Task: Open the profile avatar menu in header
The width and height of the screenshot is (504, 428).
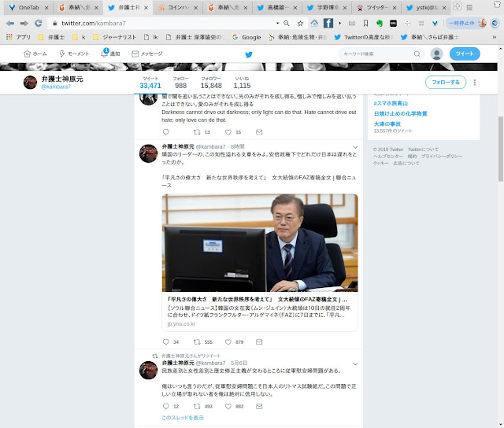Action: tap(436, 54)
